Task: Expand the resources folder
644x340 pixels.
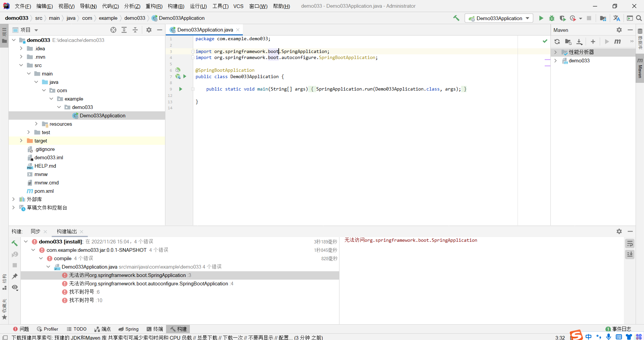Action: point(36,124)
